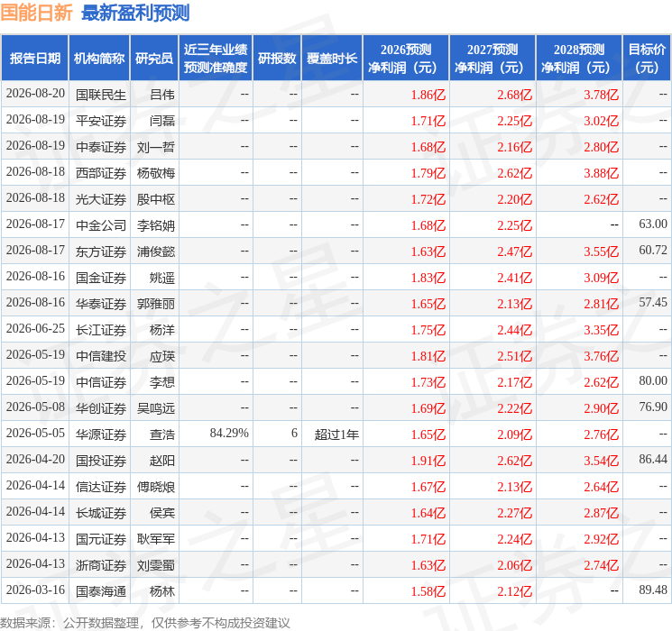Click the 2.68亿 2027 profit value
Image resolution: width=672 pixels, height=631 pixels.
click(514, 95)
